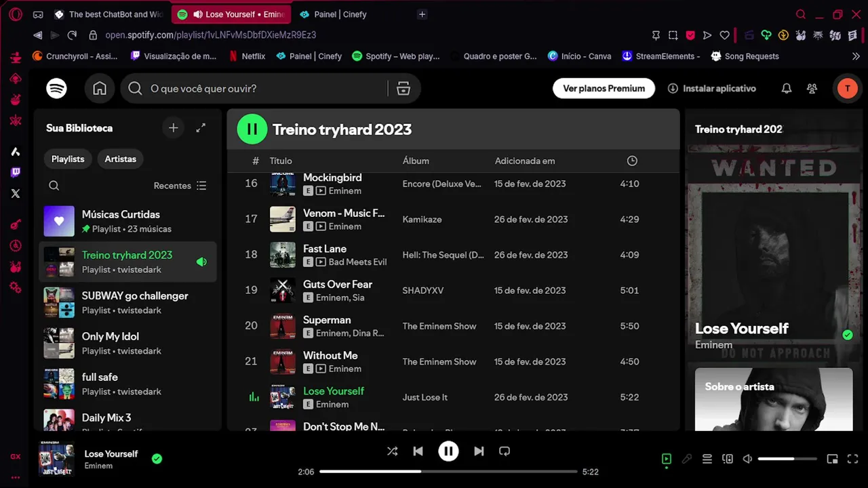
Task: Adjust the volume slider
Action: [x=787, y=459]
